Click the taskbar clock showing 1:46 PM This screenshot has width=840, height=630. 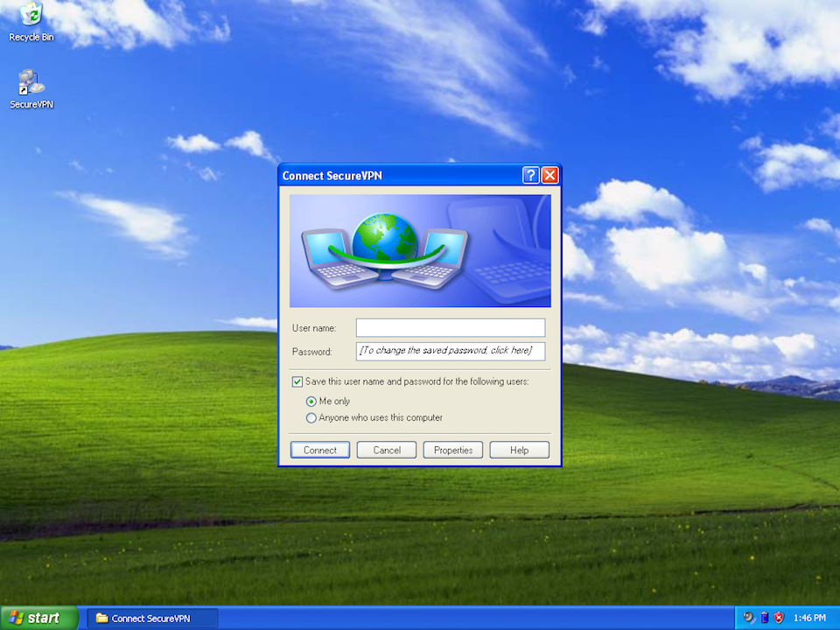coord(808,618)
